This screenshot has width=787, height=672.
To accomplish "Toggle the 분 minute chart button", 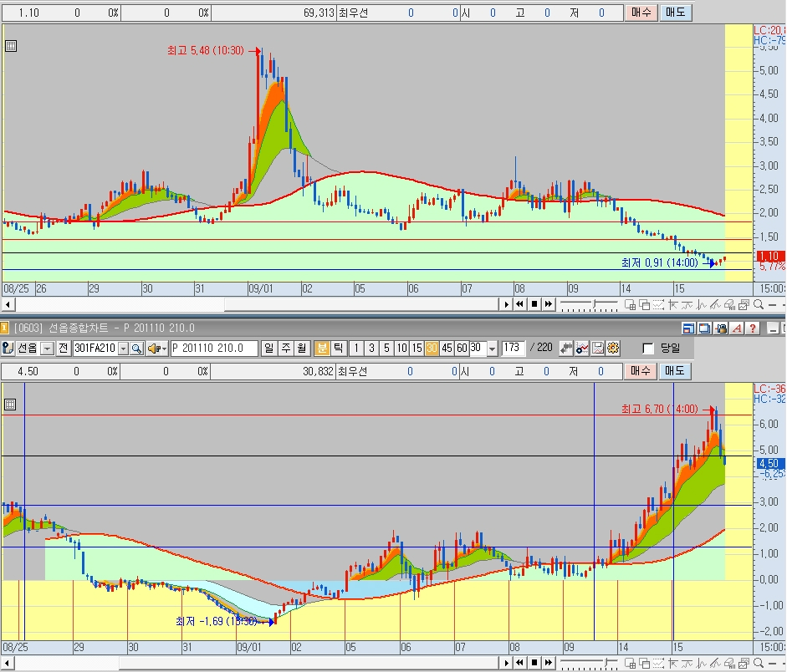I will 321,348.
